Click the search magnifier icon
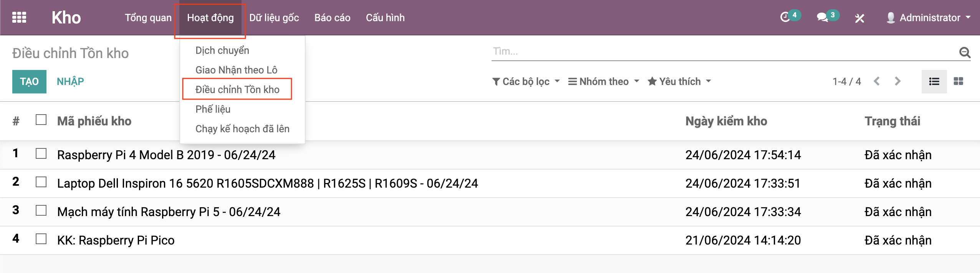 tap(965, 52)
